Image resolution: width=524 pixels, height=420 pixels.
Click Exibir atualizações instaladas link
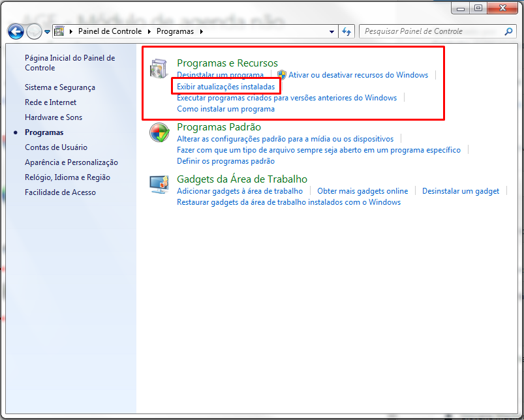(x=226, y=87)
